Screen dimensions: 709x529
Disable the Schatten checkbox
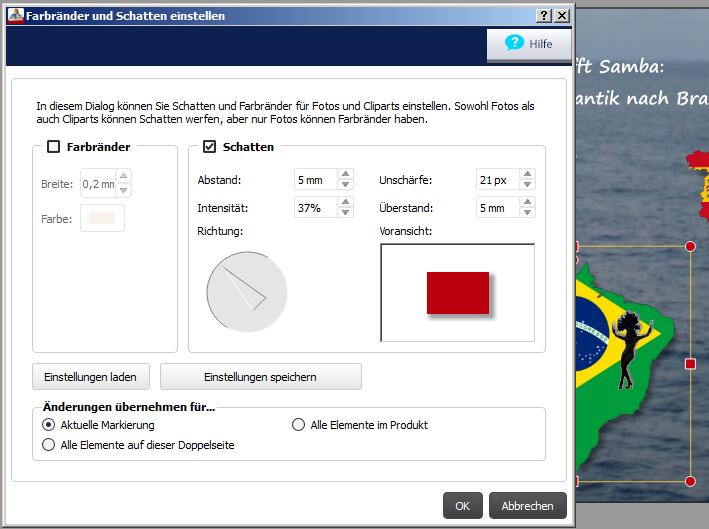pos(209,146)
